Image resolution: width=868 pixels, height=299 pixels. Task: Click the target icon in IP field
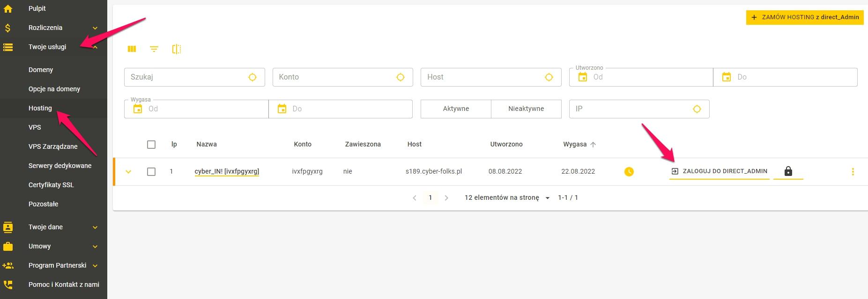coord(697,109)
